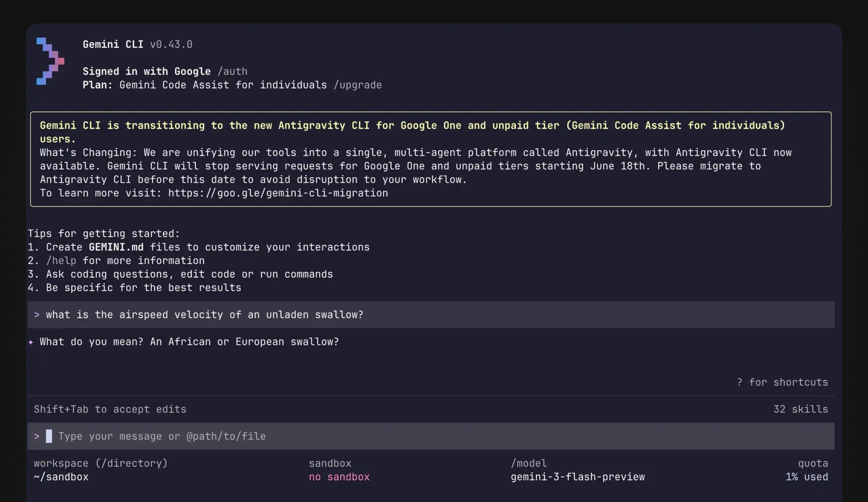The width and height of the screenshot is (868, 502).
Task: Click the 'Gemini CLI' title text
Action: pyautogui.click(x=113, y=44)
